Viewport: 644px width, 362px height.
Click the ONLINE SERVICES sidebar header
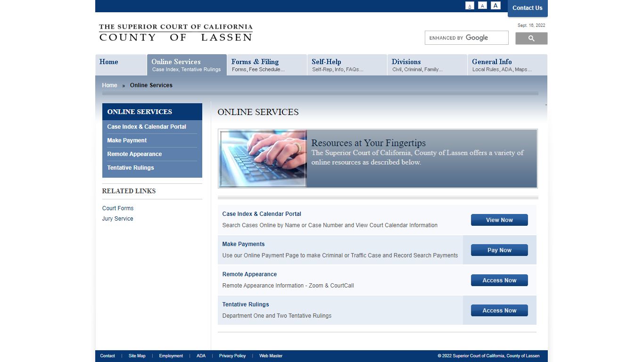pos(152,112)
